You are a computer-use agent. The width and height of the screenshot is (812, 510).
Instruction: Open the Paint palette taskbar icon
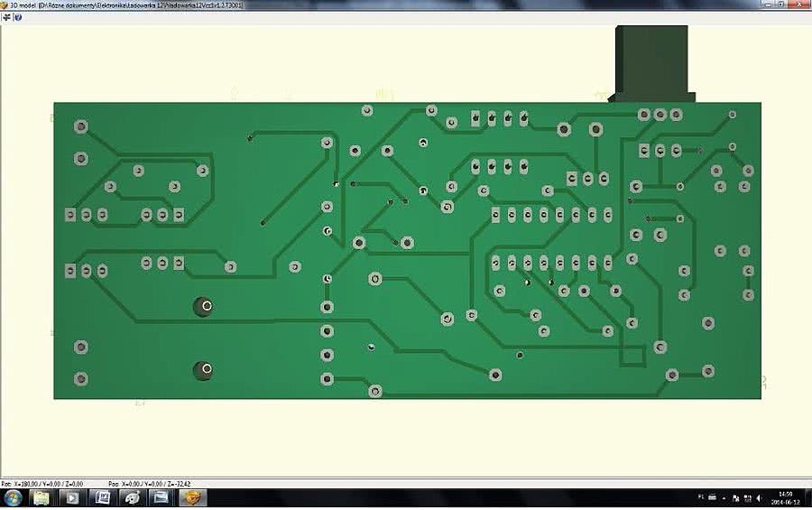click(x=132, y=497)
